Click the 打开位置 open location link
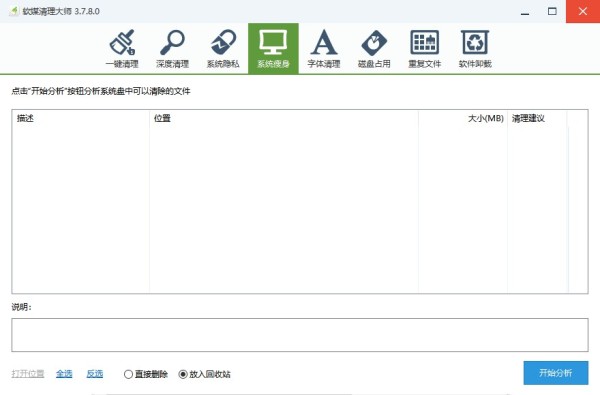The width and height of the screenshot is (600, 395). point(28,374)
